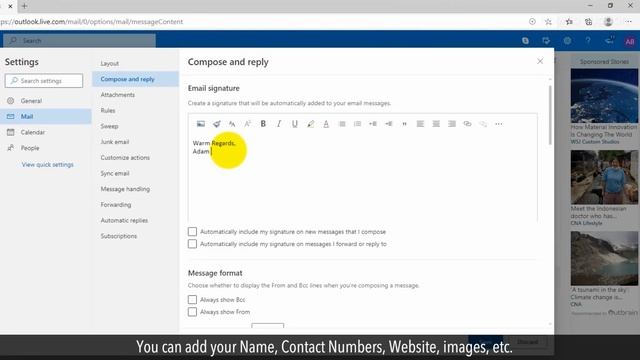Align signature text left
The height and width of the screenshot is (360, 640).
(x=420, y=124)
